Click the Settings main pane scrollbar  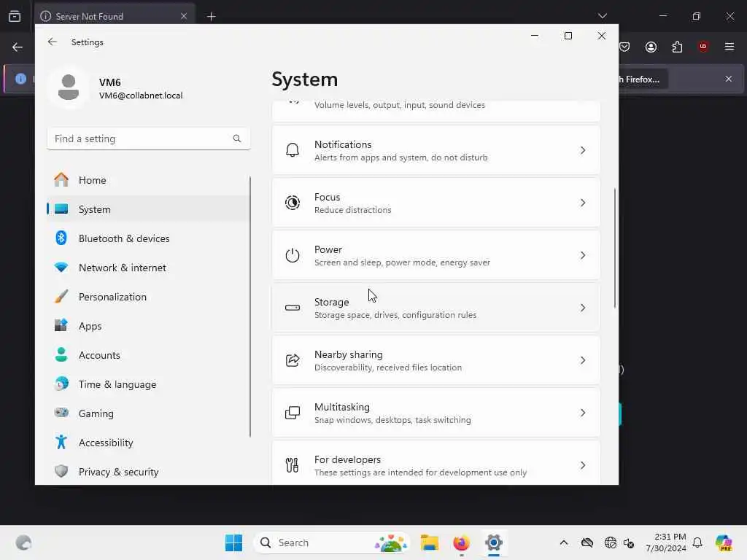click(x=614, y=248)
